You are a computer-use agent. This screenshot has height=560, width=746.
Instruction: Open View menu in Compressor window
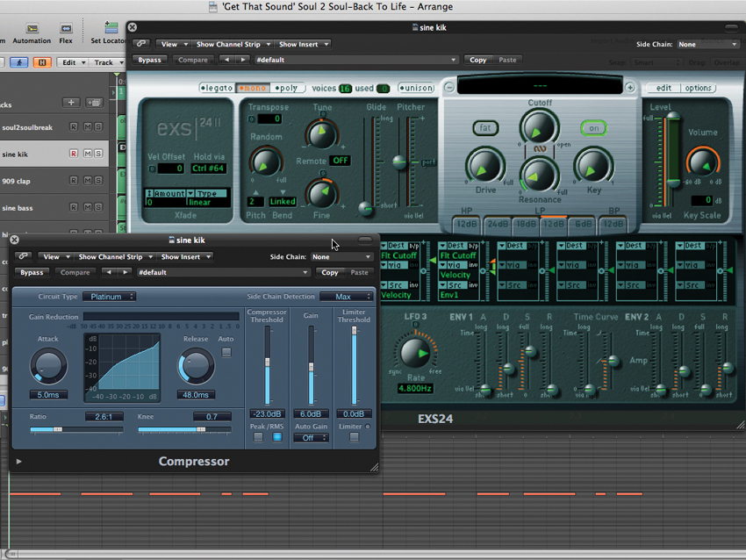(55, 257)
